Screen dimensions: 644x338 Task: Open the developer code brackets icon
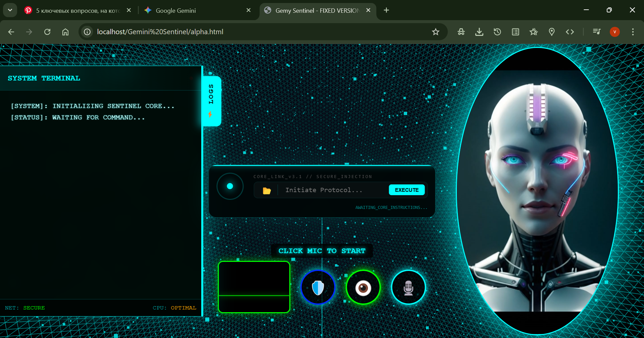click(x=570, y=32)
